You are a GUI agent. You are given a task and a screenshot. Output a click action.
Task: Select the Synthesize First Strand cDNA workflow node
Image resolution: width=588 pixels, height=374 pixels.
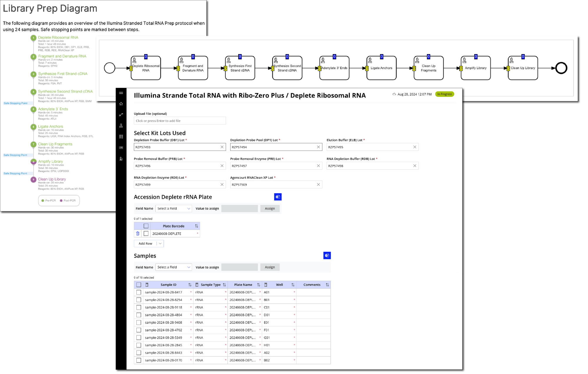240,68
